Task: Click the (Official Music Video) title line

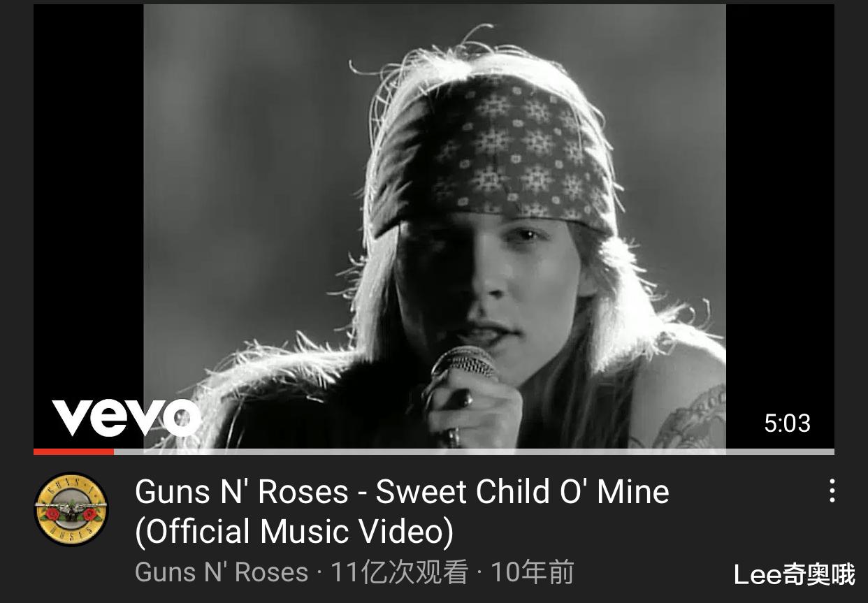Action: click(x=294, y=531)
